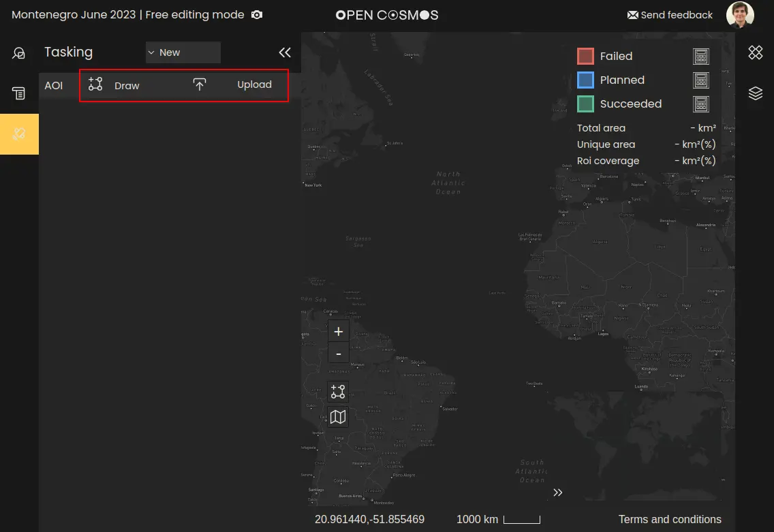
Task: Open calculator icon next to Planned
Action: click(x=700, y=80)
